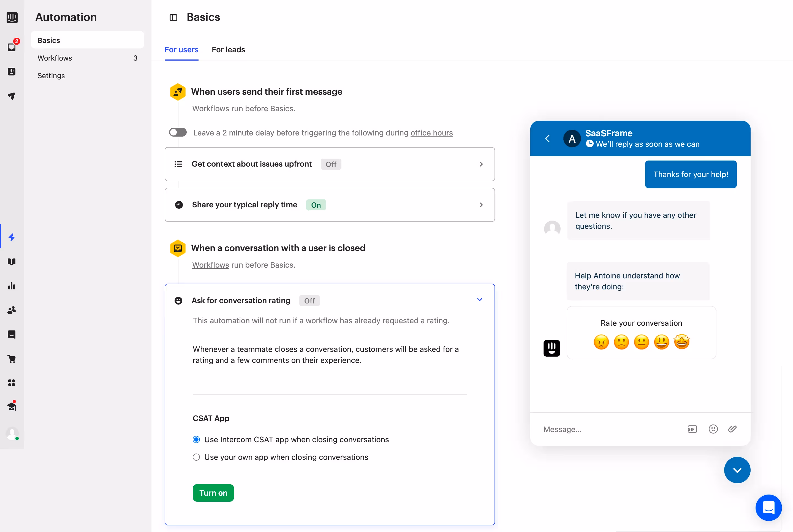Open Outbound via the paper plane icon
This screenshot has height=532, width=793.
(12, 96)
